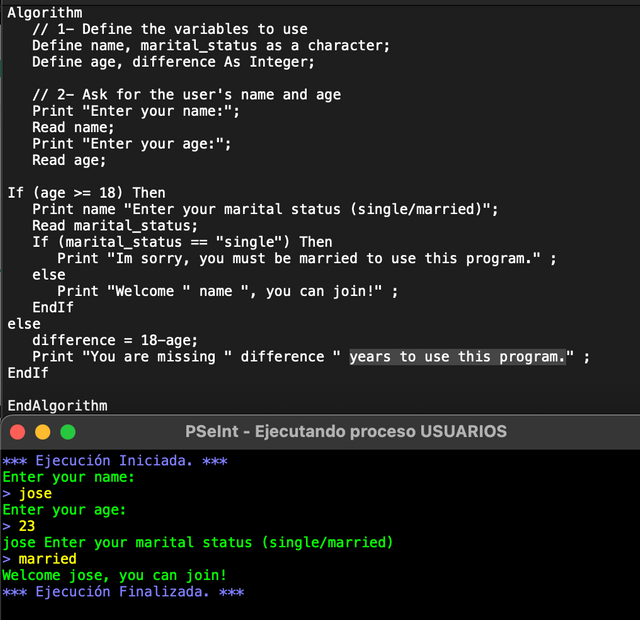Click the window title 'PSeInt - Ejecutando proceso USUARIOS'
This screenshot has width=640, height=620.
pos(346,431)
